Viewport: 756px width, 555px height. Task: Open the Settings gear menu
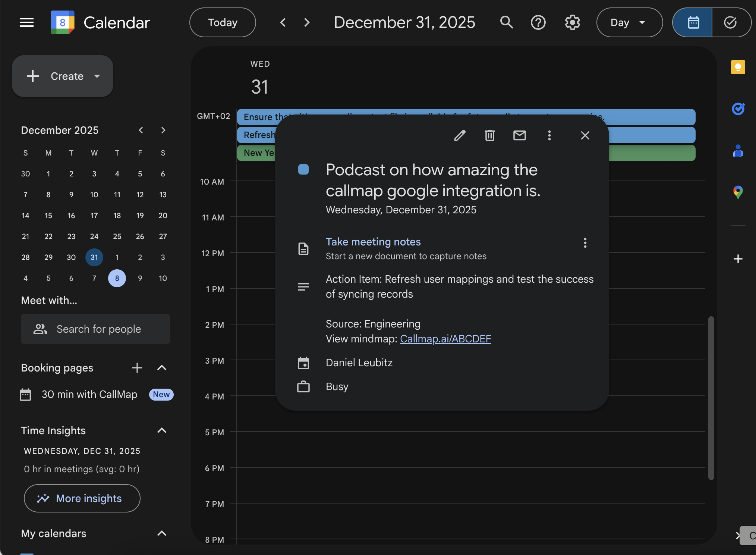pyautogui.click(x=572, y=22)
